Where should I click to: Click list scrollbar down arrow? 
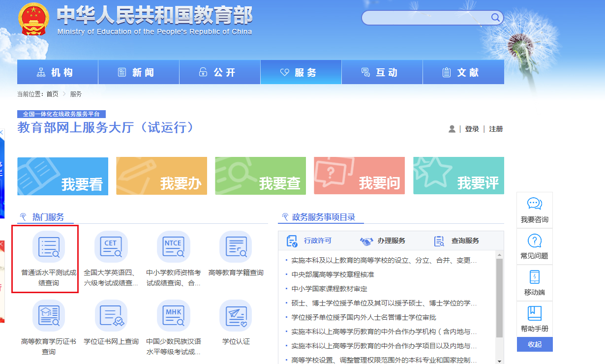coord(500,361)
